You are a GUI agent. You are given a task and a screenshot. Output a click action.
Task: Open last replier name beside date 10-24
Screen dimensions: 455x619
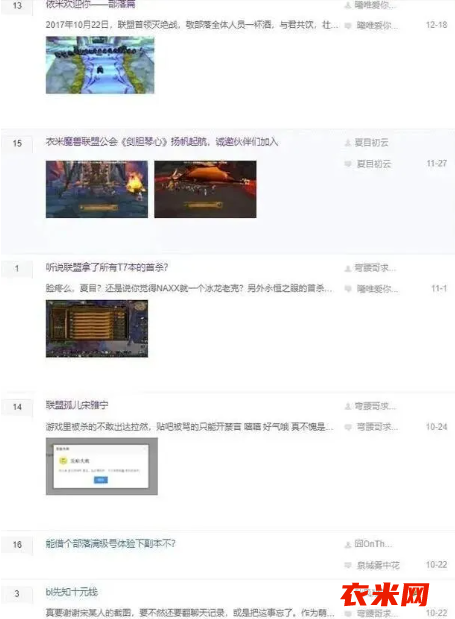click(377, 427)
